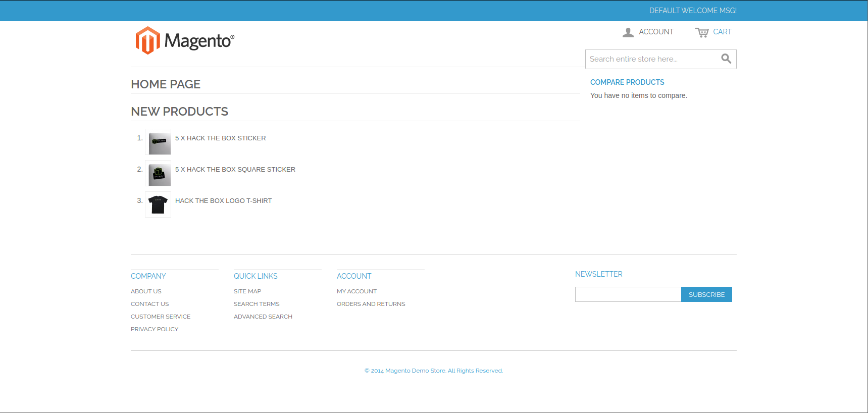Select the Quick Links footer heading
The height and width of the screenshot is (413, 868).
pos(256,276)
